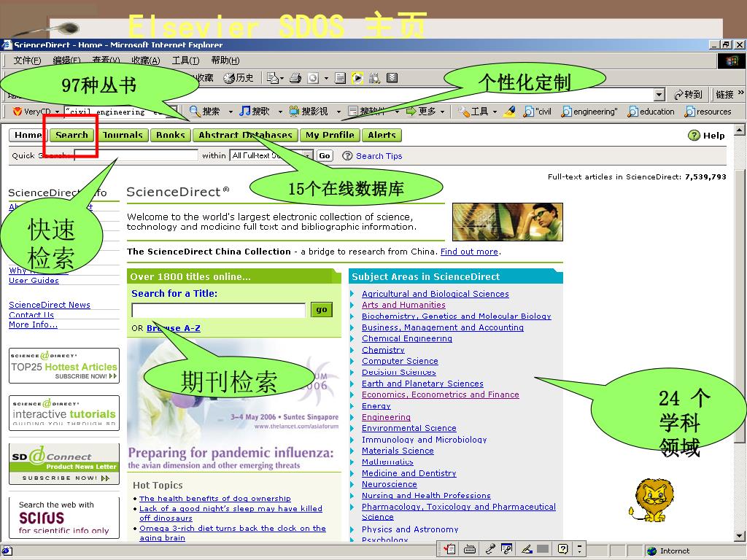Screen dimensions: 747x560
Task: Open health benefits of dog ownership link
Action: (215, 499)
